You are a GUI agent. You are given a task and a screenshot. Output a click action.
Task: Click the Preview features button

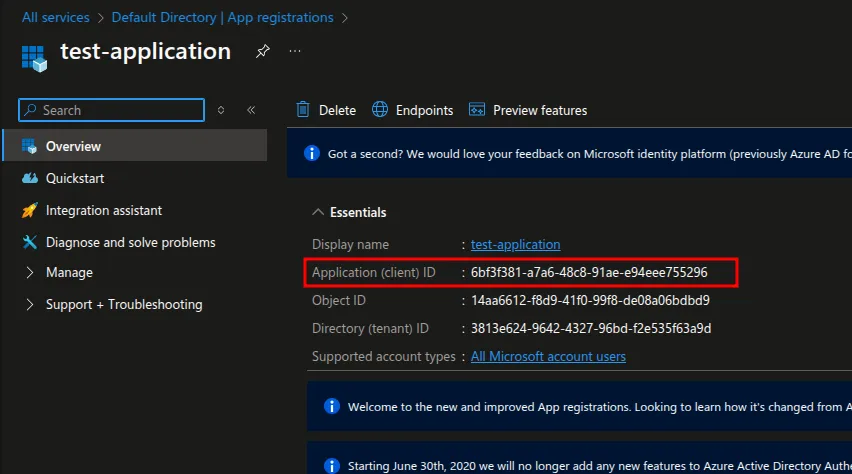(x=528, y=110)
